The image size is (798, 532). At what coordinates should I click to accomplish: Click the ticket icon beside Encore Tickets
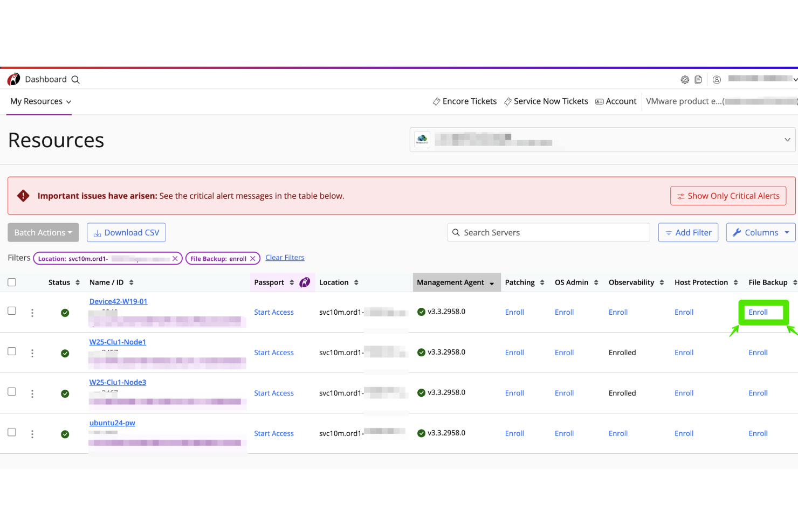[x=436, y=101]
